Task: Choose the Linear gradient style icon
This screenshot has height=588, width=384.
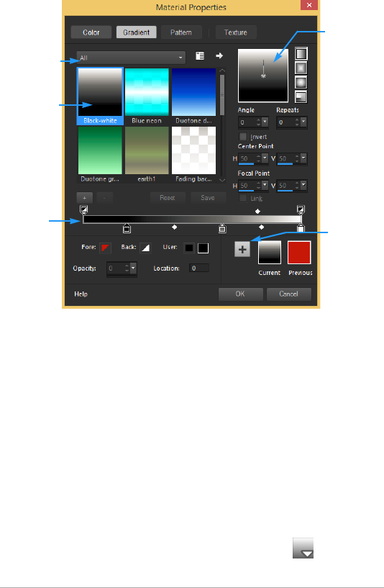Action: click(x=301, y=54)
